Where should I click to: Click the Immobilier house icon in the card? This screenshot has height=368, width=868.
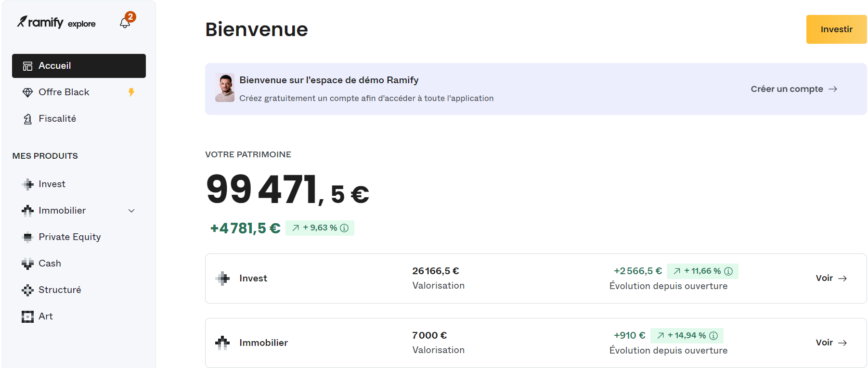click(222, 343)
